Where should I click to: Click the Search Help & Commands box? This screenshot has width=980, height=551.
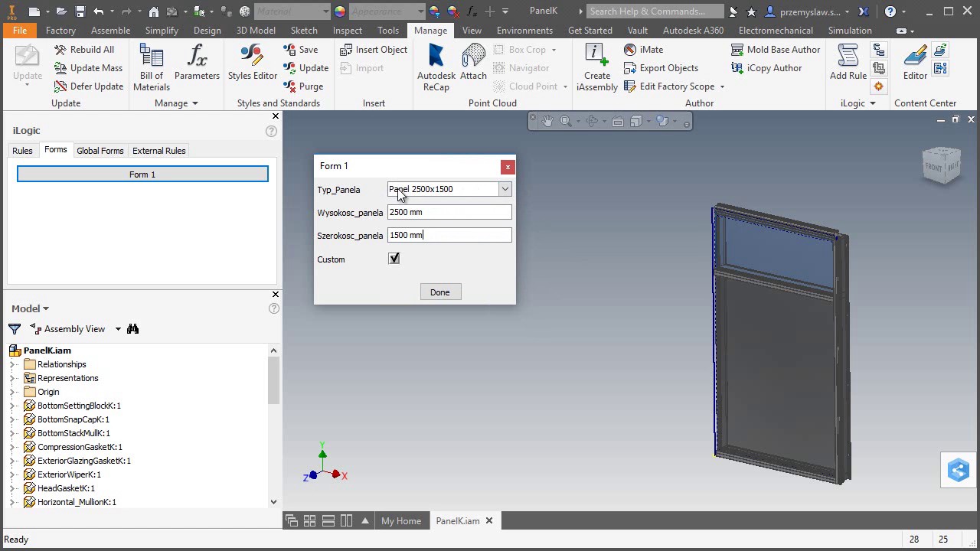(655, 11)
